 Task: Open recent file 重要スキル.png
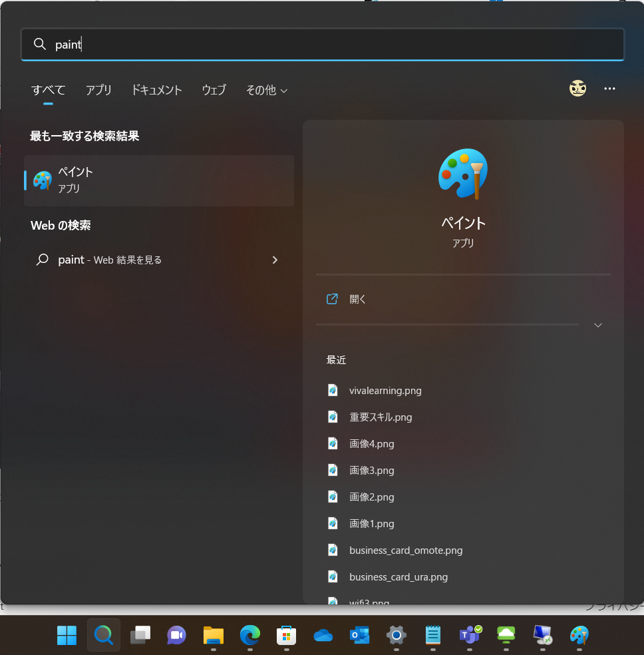click(381, 417)
